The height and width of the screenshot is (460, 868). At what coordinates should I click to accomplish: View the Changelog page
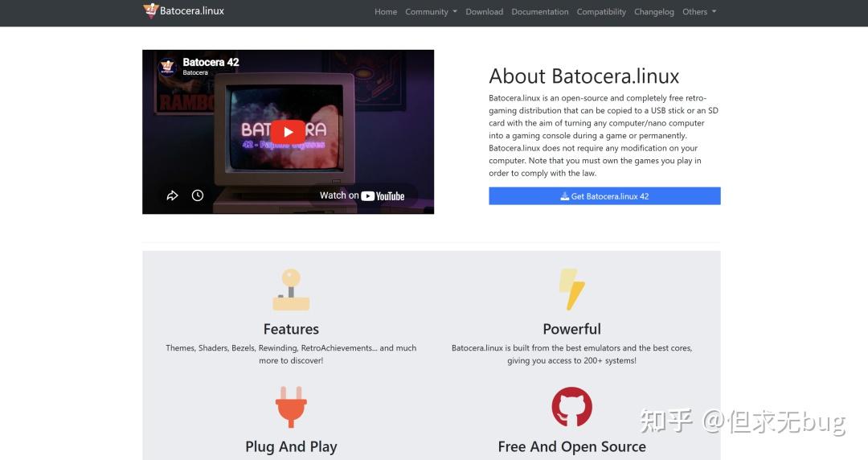pos(654,11)
